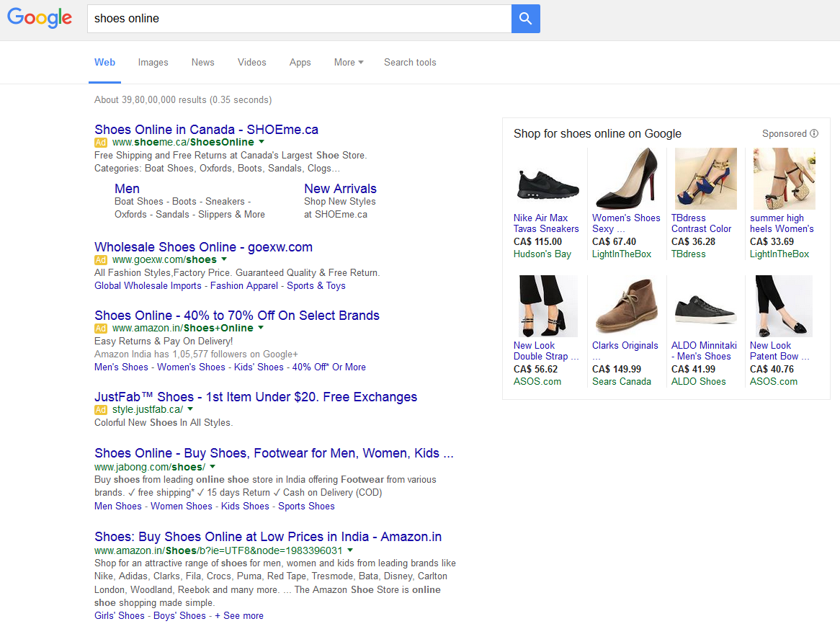Viewport: 840px width, 629px height.
Task: Click the New Arrivals sitelink
Action: (x=340, y=189)
